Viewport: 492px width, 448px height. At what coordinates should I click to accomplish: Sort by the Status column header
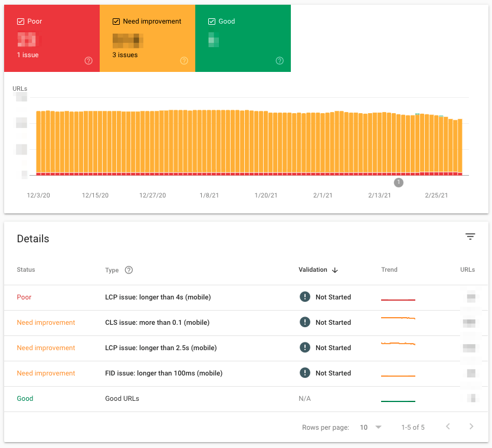(x=26, y=269)
